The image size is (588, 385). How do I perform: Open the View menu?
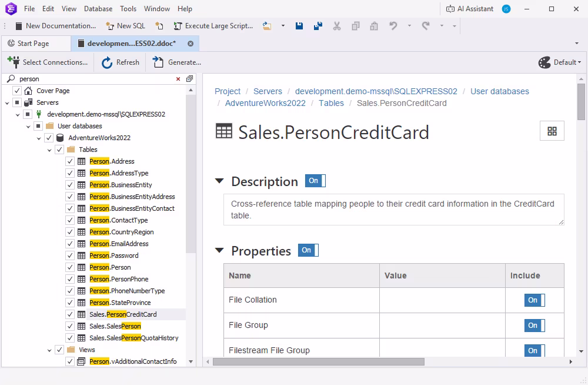69,9
